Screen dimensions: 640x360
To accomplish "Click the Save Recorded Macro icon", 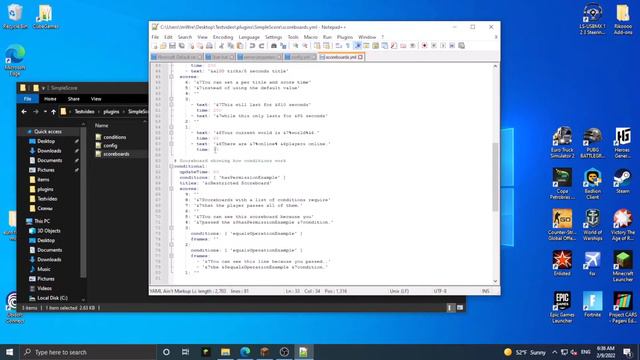I will pyautogui.click(x=462, y=46).
